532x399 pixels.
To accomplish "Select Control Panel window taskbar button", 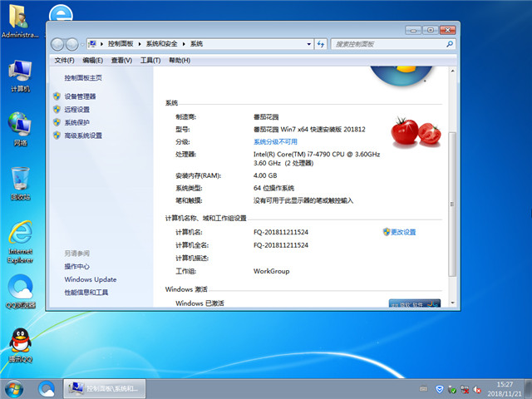I will [105, 389].
